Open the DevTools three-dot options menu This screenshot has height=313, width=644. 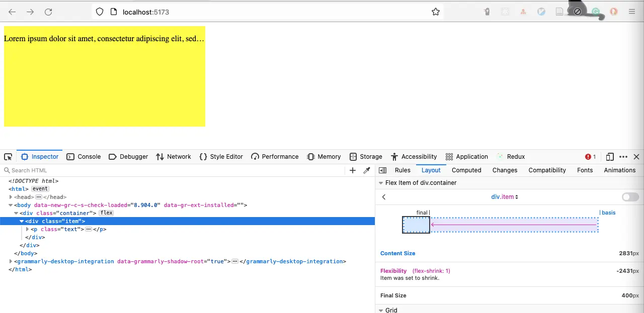623,157
